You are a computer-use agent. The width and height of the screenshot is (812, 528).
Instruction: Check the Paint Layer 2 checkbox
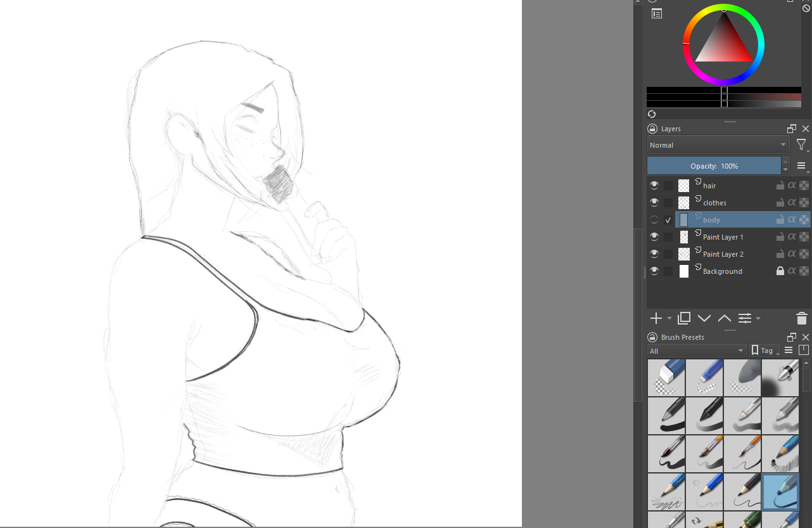[x=668, y=254]
